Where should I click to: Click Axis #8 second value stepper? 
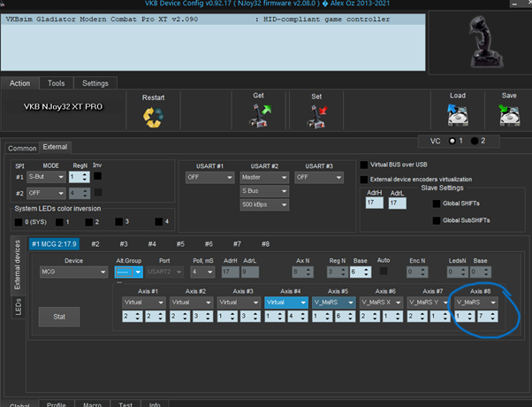[x=488, y=316]
